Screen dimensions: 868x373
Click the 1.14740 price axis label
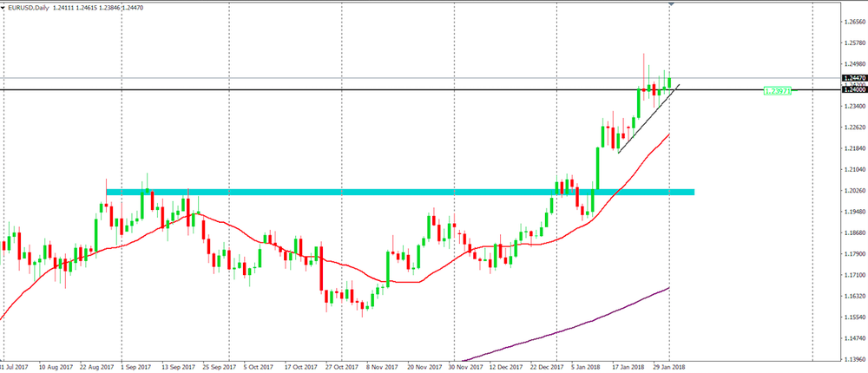[x=855, y=338]
